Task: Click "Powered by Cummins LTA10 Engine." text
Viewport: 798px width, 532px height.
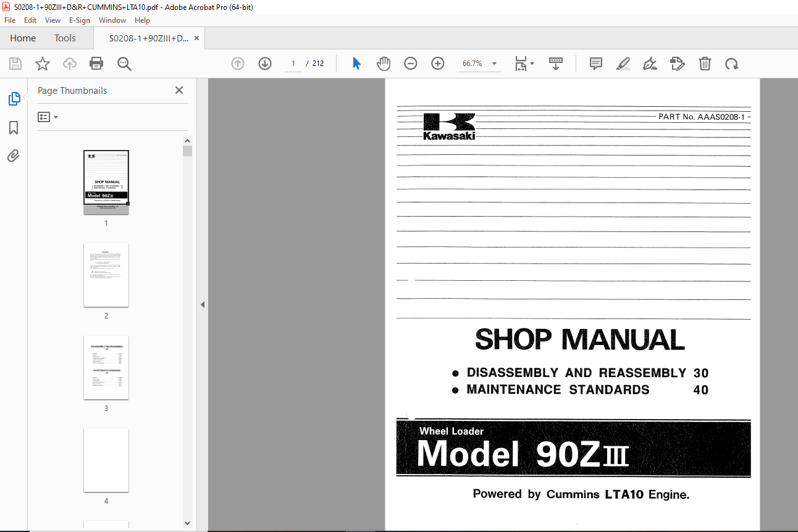Action: pos(581,494)
